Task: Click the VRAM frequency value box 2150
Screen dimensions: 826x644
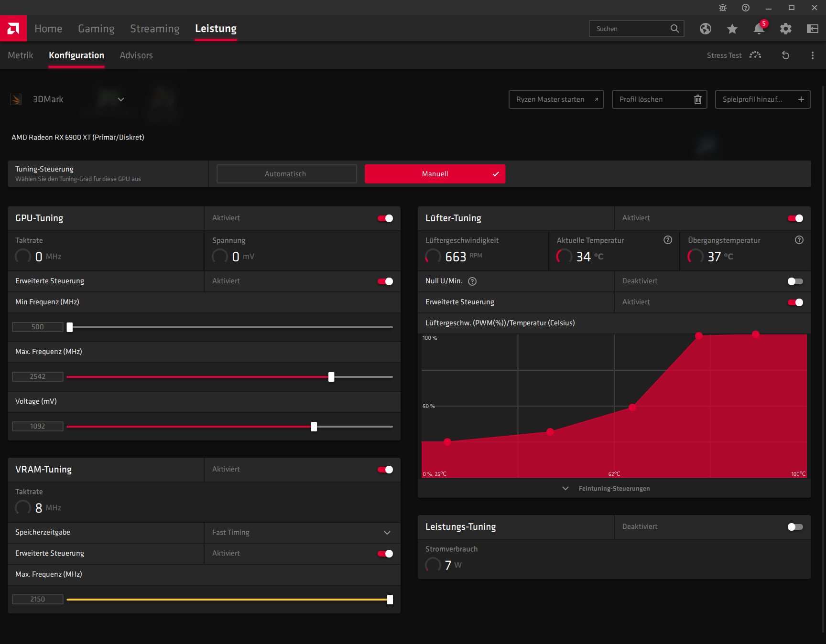Action: [x=38, y=599]
